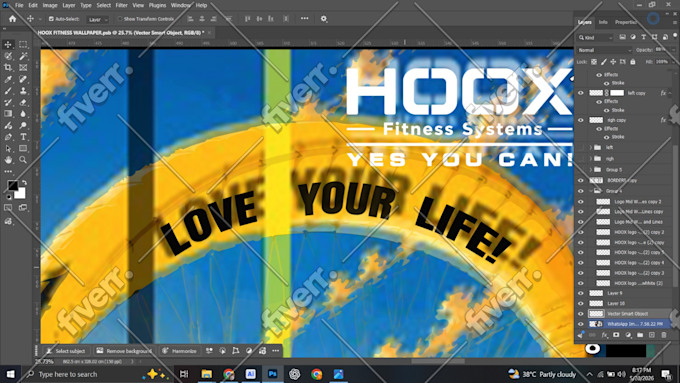Select the Pen tool

(x=8, y=137)
